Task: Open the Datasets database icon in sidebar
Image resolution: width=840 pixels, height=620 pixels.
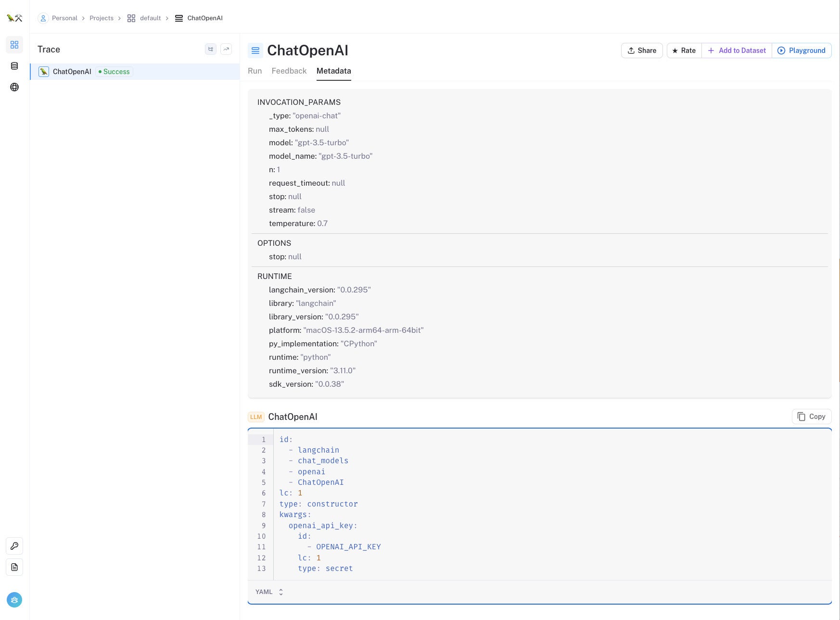Action: click(x=14, y=66)
